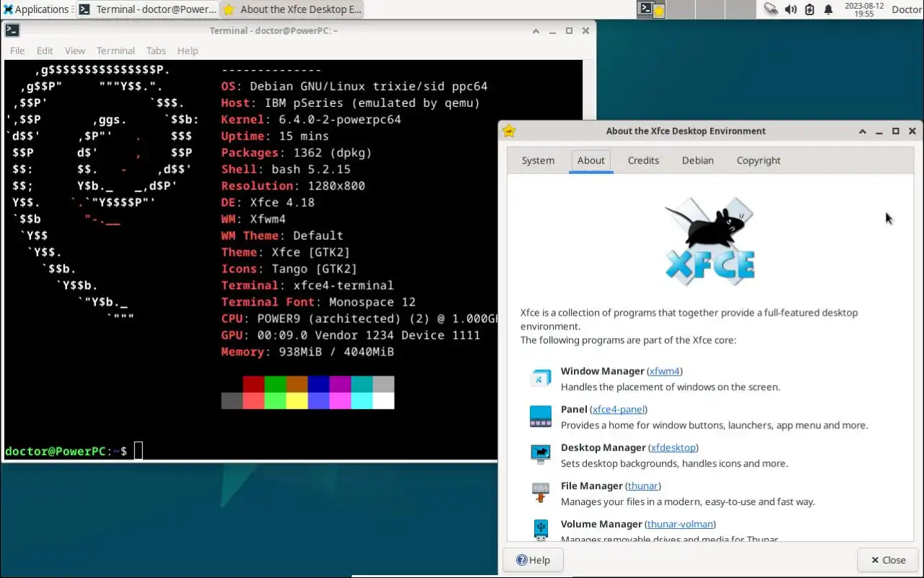This screenshot has height=578, width=924.
Task: Open the Terminal Edit menu
Action: coord(45,51)
